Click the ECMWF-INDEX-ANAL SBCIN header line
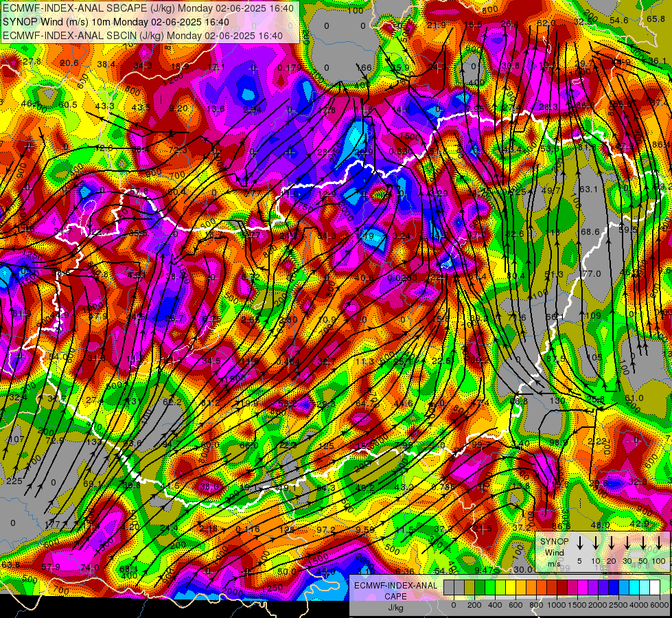Screen dimensions: 672x618 coord(143,36)
